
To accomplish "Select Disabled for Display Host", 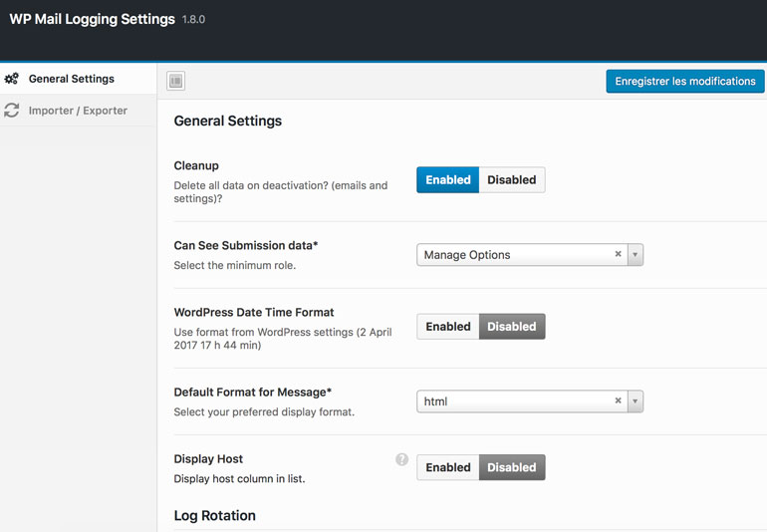I will tap(512, 467).
